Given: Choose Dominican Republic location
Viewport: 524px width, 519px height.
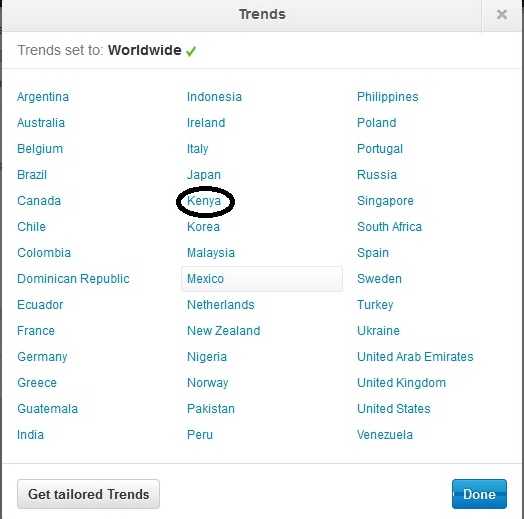Looking at the screenshot, I should pyautogui.click(x=73, y=279).
